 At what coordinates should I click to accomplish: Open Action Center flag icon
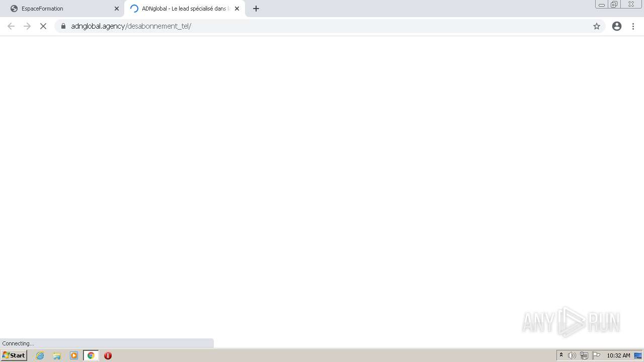(596, 355)
